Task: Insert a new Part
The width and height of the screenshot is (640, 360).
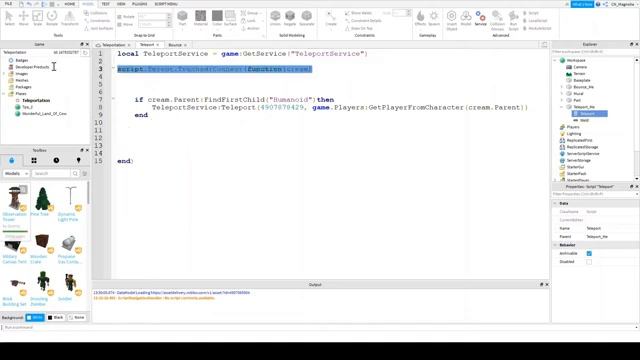Action: [x=182, y=18]
